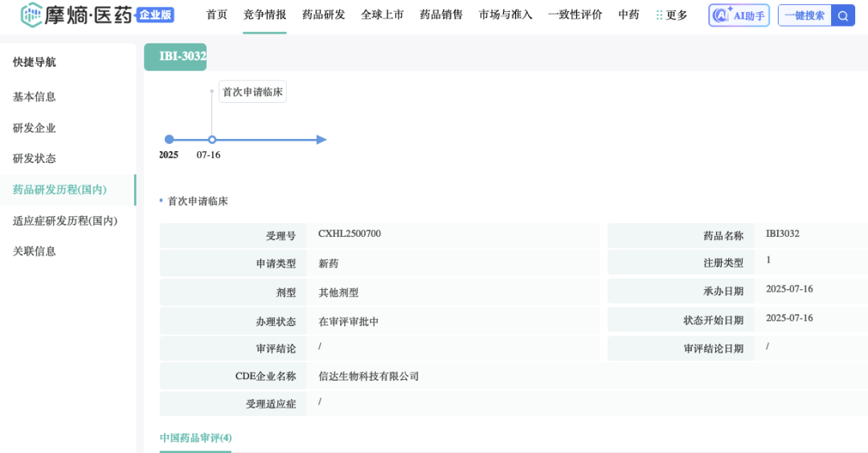The height and width of the screenshot is (453, 868).
Task: Click the AI助手 button
Action: (739, 15)
